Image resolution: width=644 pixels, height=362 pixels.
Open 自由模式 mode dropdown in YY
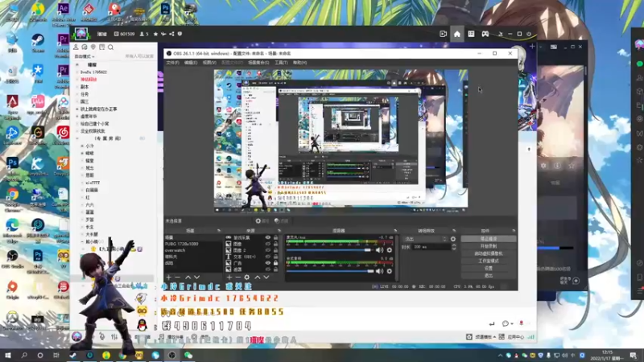point(85,56)
